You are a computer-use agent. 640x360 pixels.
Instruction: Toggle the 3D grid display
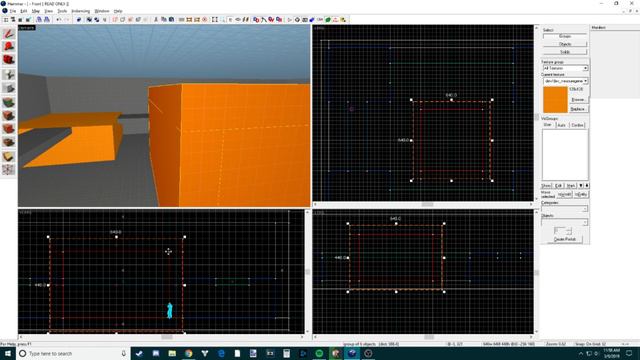13,20
